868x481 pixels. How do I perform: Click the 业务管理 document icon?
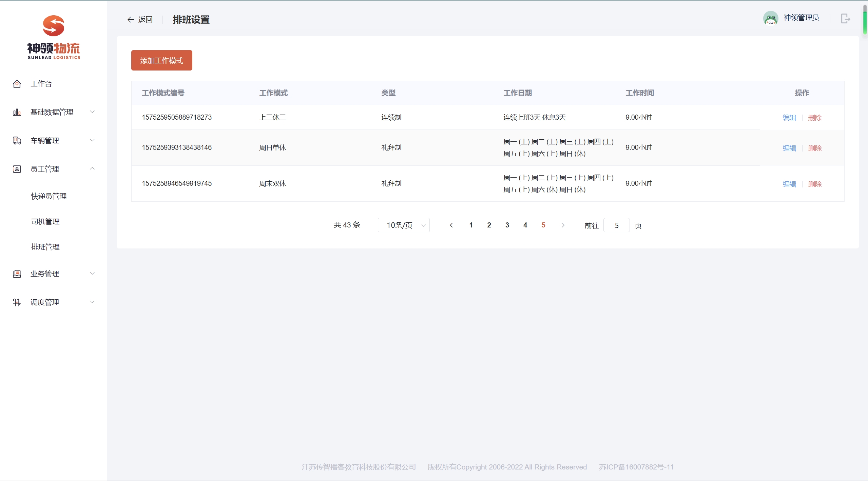coord(17,274)
